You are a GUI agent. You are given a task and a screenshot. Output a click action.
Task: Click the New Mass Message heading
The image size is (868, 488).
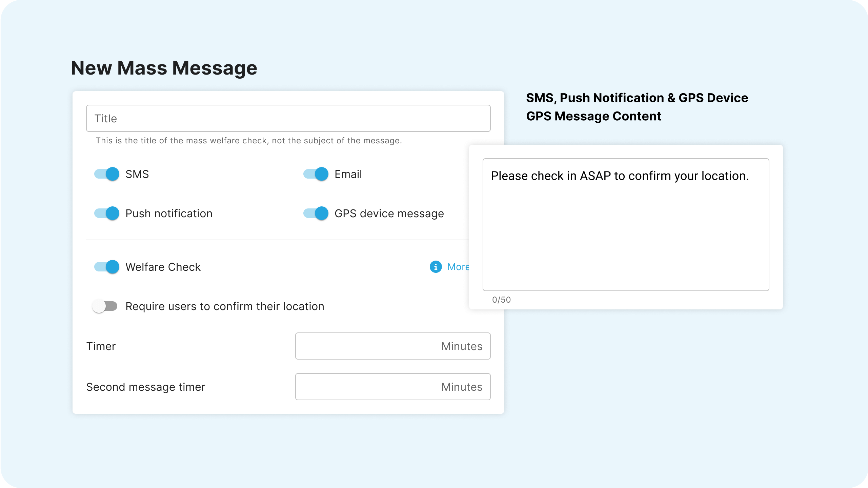point(164,68)
